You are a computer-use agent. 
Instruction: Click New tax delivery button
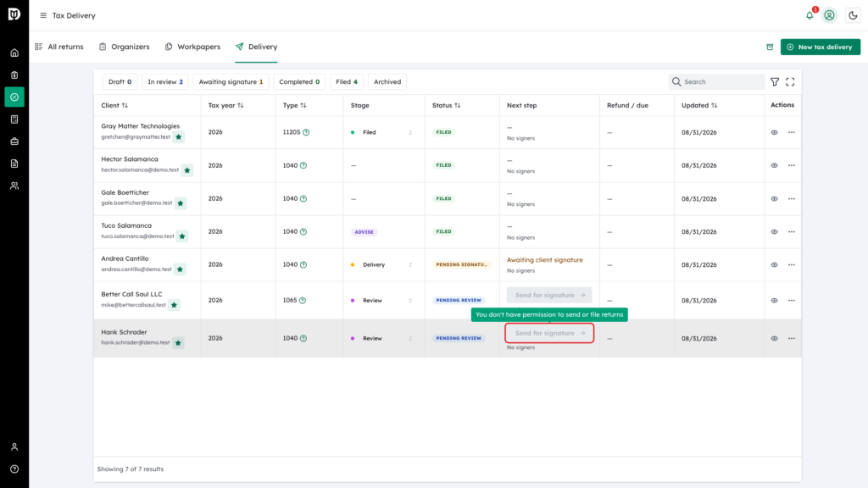(x=821, y=47)
